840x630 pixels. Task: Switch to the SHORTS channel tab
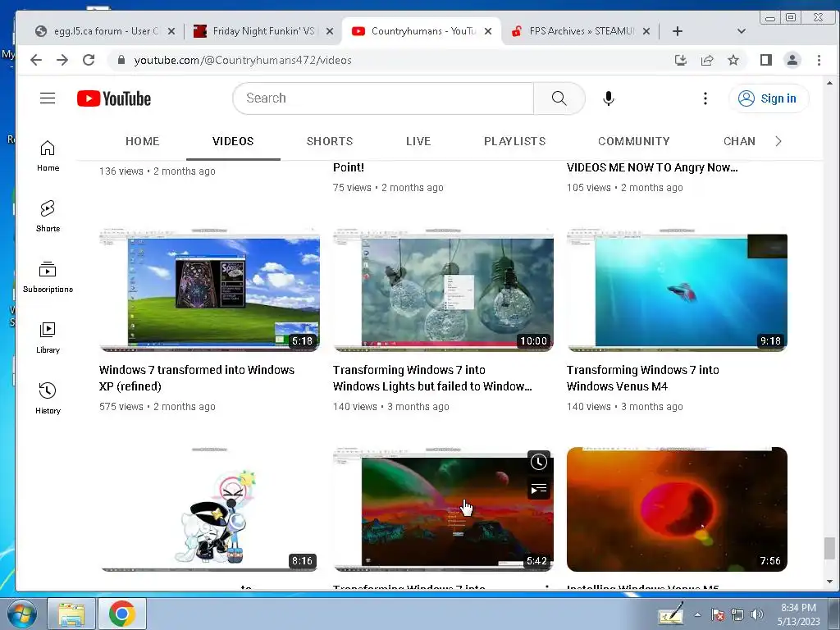[330, 141]
